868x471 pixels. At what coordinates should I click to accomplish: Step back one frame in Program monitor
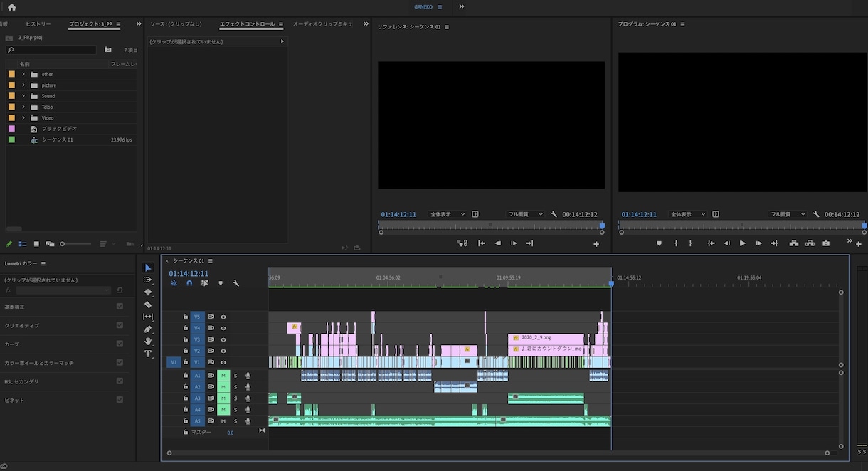[x=726, y=243]
